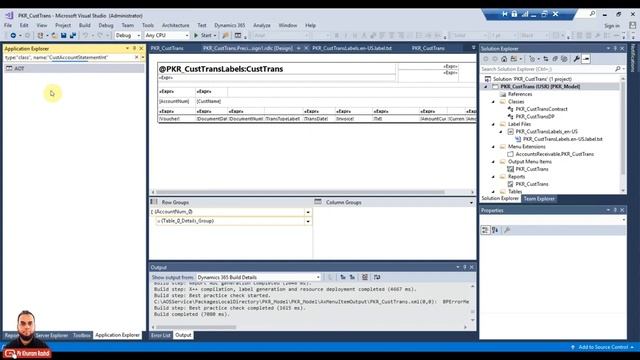Open the Column Groups options dropdown
This screenshot has width=640, height=360.
(x=471, y=202)
